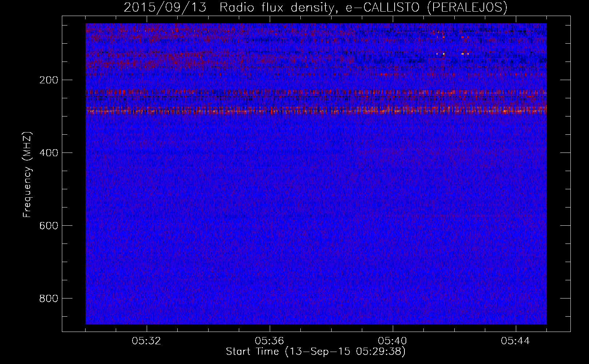Image resolution: width=589 pixels, height=364 pixels.
Task: Click the 800 frequency tick label
Action: point(48,298)
